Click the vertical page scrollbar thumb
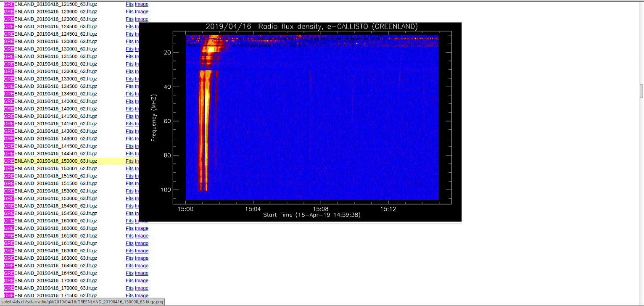 pos(641,91)
